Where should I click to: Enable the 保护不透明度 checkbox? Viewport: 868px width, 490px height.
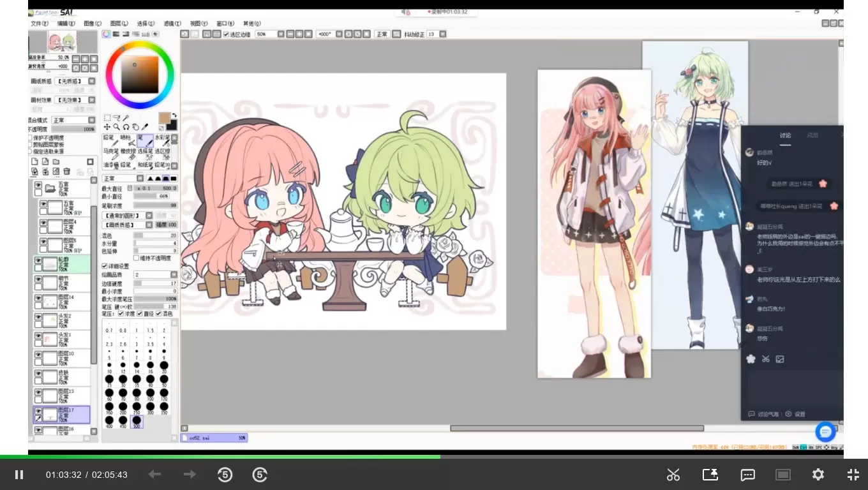click(x=30, y=138)
